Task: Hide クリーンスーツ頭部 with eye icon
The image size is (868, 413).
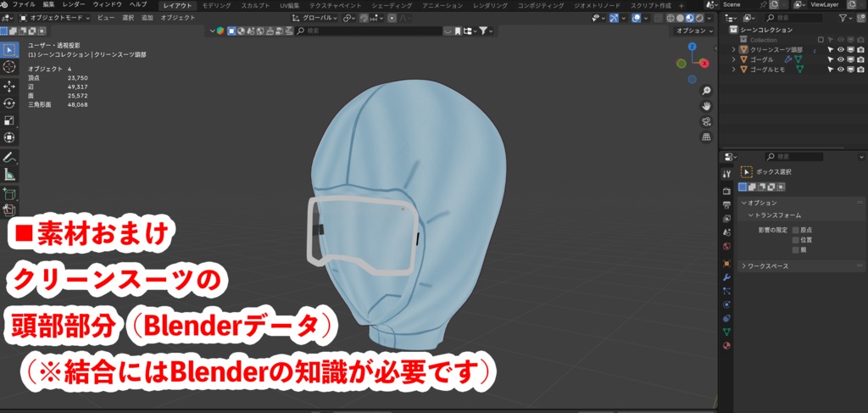Action: coord(840,50)
